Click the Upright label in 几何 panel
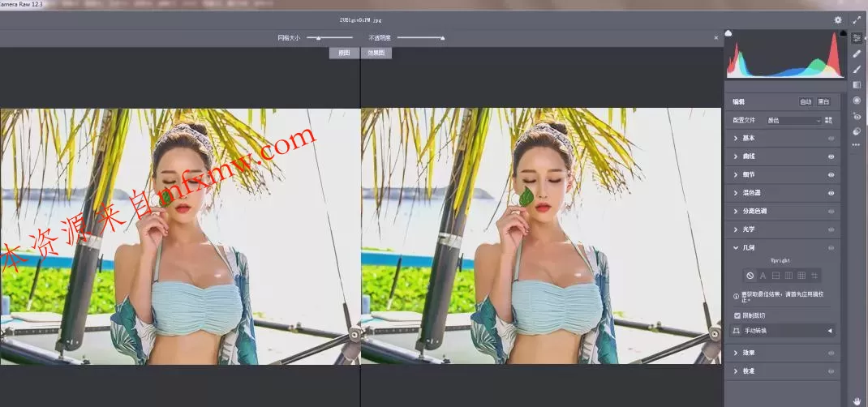Image resolution: width=868 pixels, height=407 pixels. [x=780, y=261]
